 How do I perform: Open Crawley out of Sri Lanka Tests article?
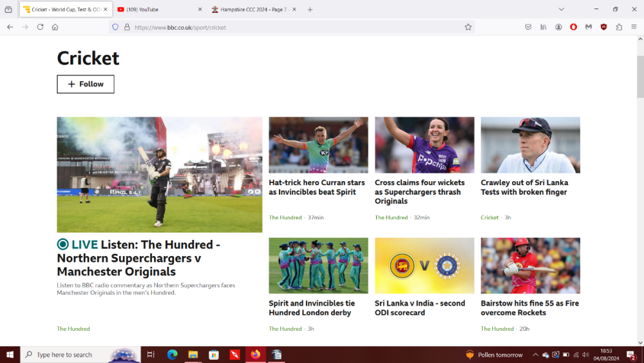pos(524,187)
